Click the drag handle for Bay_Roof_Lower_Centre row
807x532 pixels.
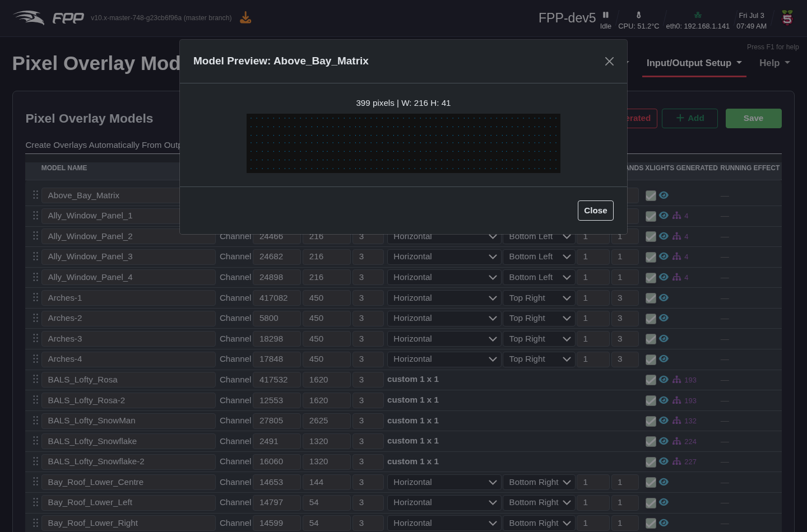(35, 482)
